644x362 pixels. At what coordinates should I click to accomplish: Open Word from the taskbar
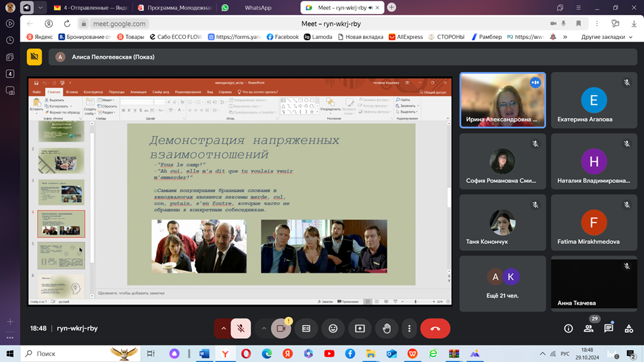tap(204, 353)
